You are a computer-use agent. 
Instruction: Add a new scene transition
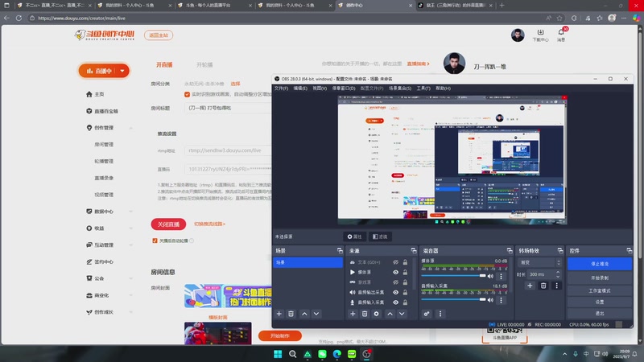pyautogui.click(x=530, y=286)
